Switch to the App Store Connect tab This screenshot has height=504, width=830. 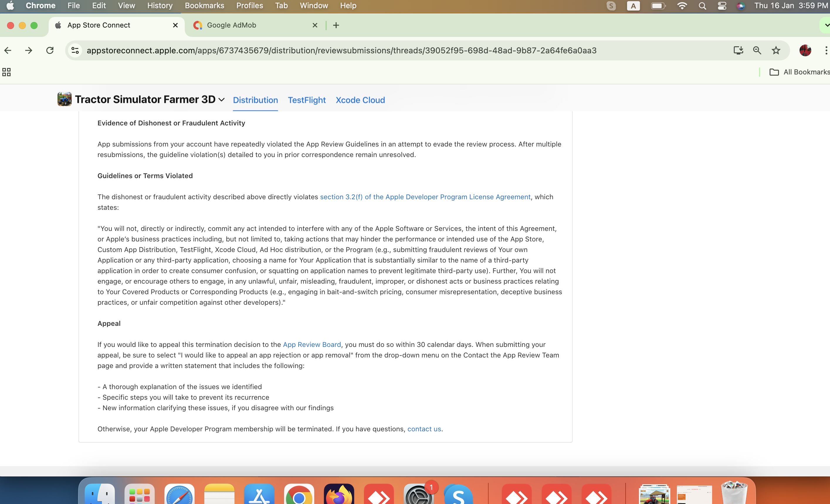point(116,25)
